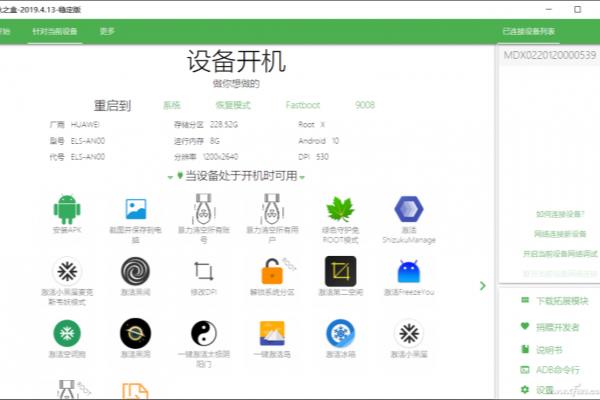This screenshot has width=600, height=400.
Task: Open the 捐赠开发者 text button
Action: pos(558,327)
